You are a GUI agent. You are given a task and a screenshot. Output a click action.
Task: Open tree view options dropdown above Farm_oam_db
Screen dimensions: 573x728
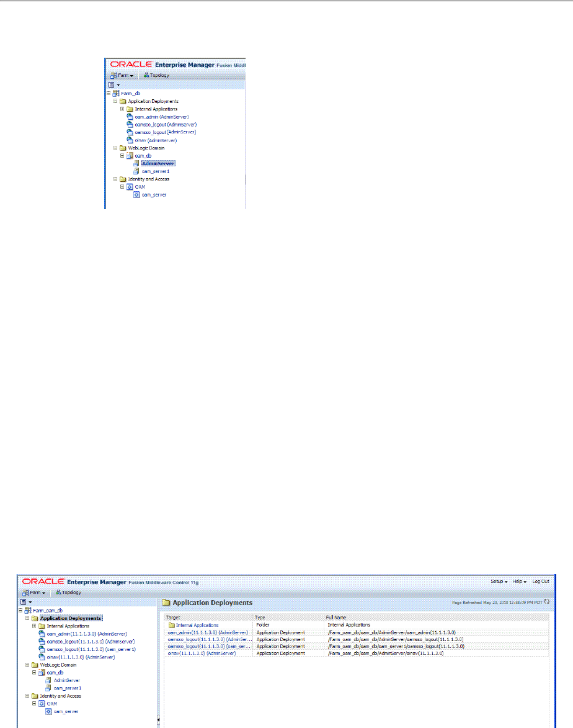[26, 602]
